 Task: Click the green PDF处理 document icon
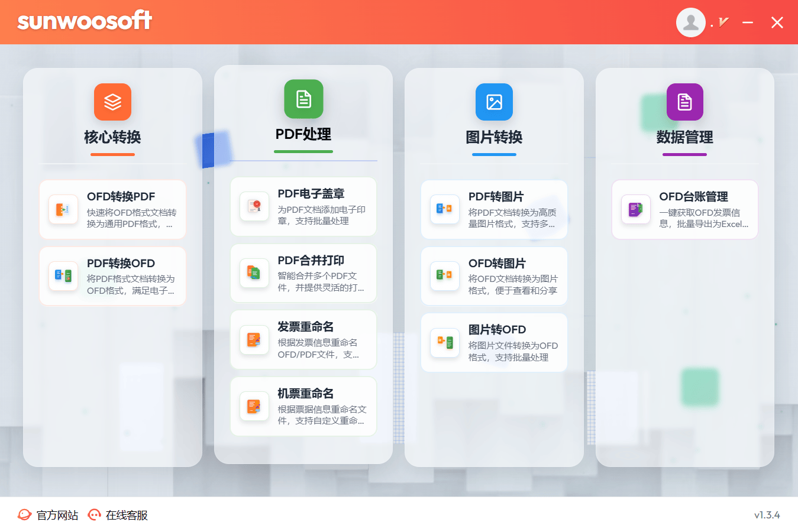point(303,99)
